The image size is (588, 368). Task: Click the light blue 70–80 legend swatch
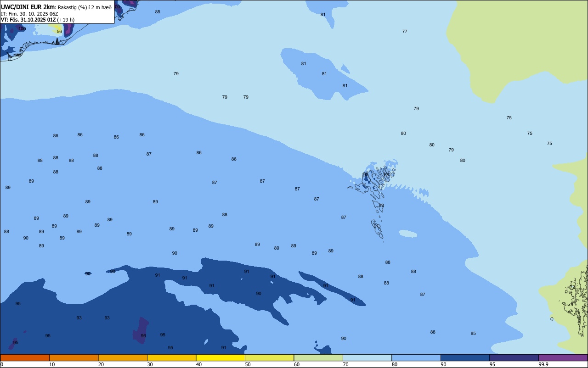(x=367, y=357)
